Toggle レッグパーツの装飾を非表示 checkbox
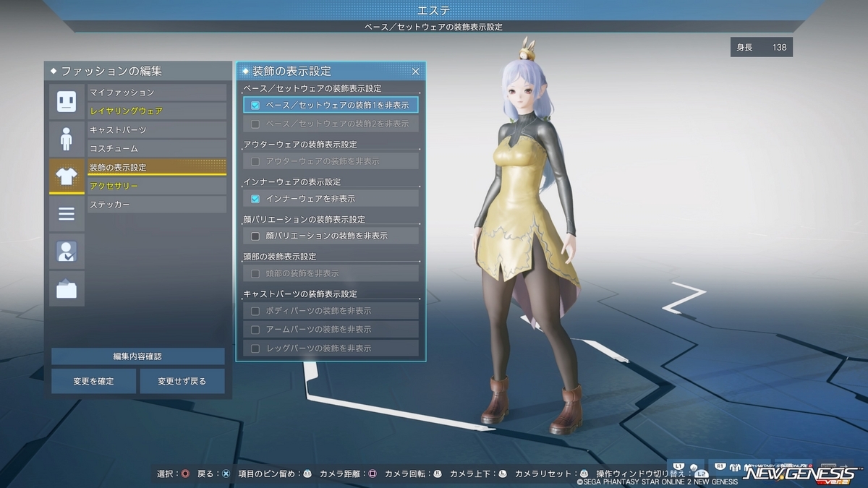Screen dimensions: 868x488 coord(255,348)
